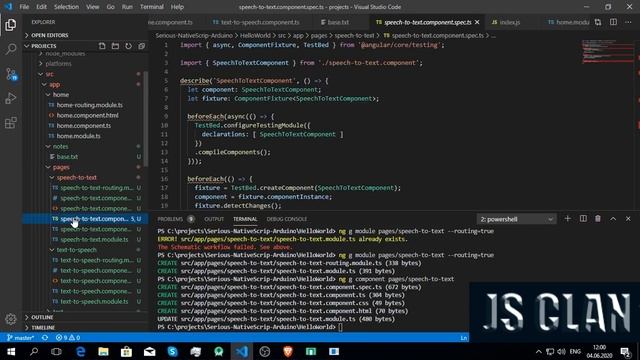
Task: Select the terminal dropdown showing 2: powershell
Action: (x=516, y=219)
